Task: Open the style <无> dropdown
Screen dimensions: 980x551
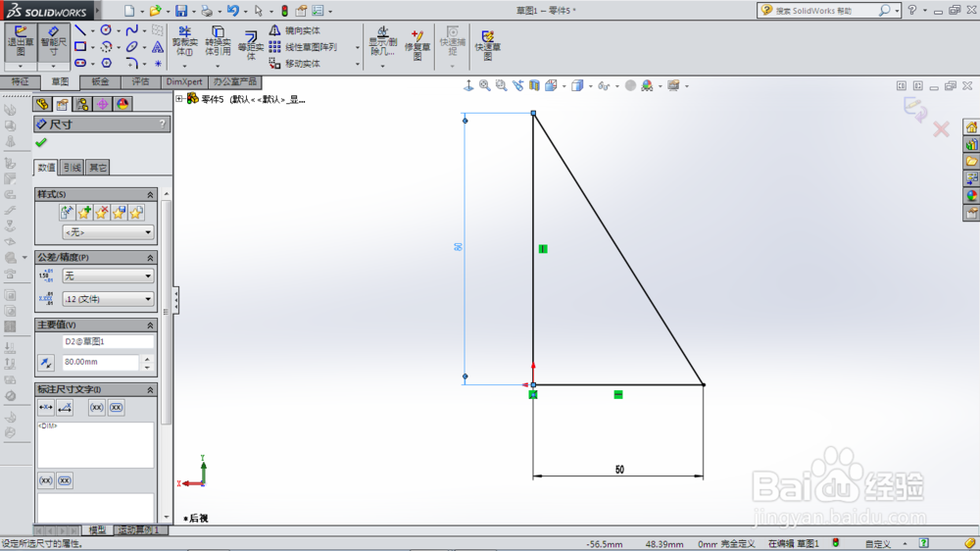Action: [108, 232]
